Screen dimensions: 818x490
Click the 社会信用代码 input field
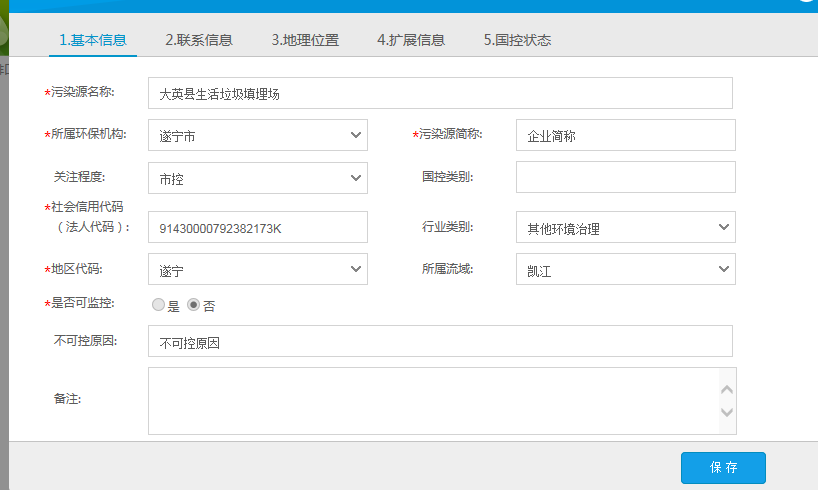(258, 227)
